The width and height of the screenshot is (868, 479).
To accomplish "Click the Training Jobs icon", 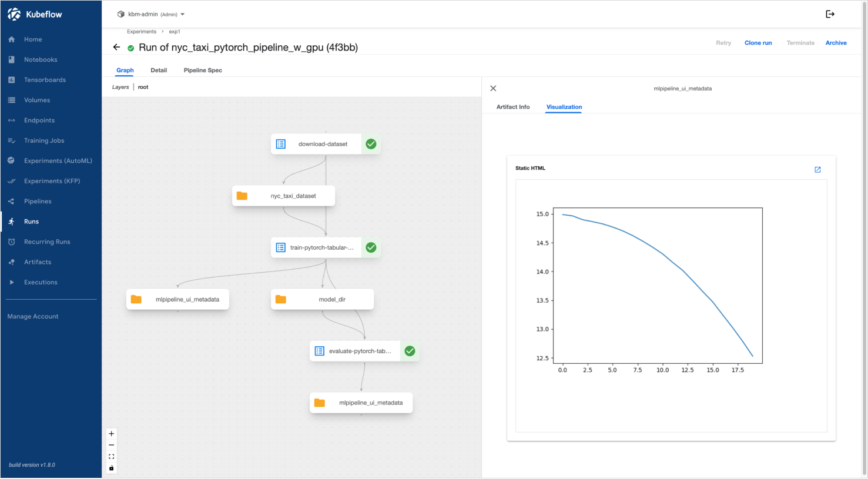I will [x=11, y=140].
